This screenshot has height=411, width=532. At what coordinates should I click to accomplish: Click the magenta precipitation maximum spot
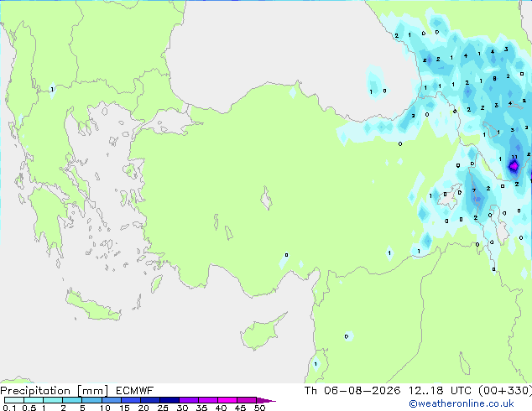pyautogui.click(x=514, y=166)
